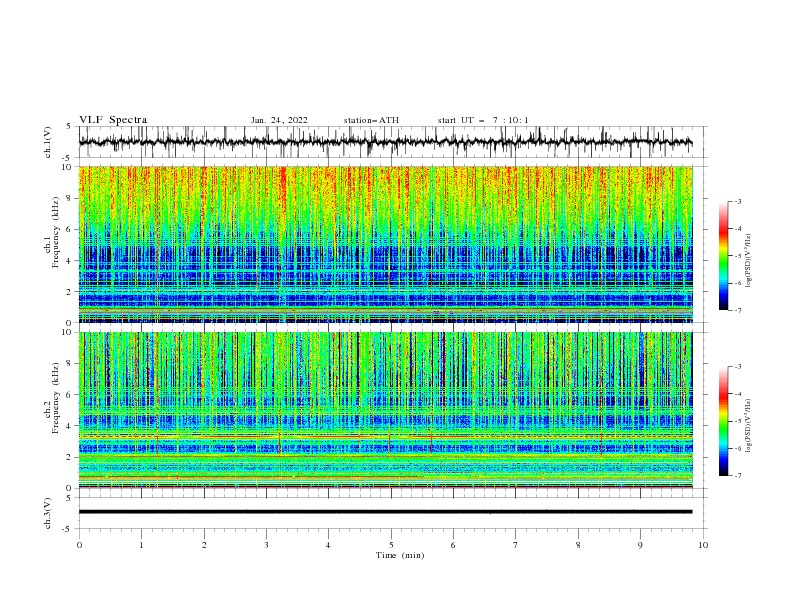Click the 'station=ATH' label
This screenshot has height=612, width=792.
371,120
